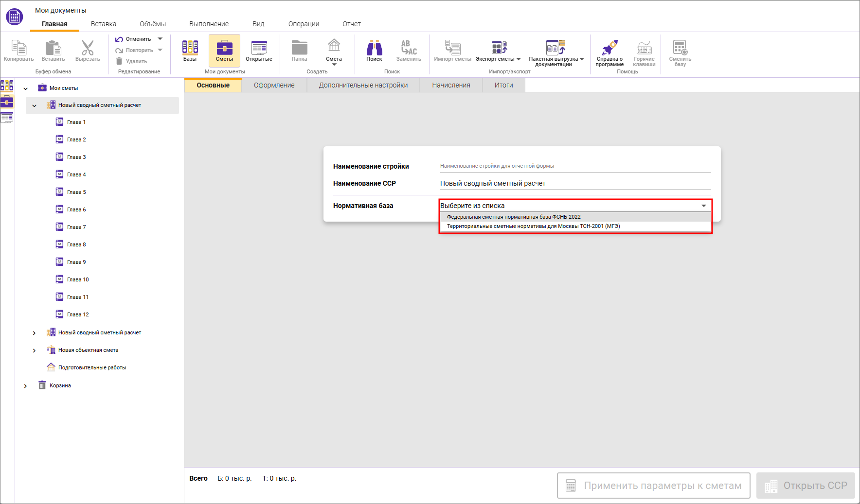Expand the Корзина tree node
Screen dimensions: 860x504
[26, 386]
